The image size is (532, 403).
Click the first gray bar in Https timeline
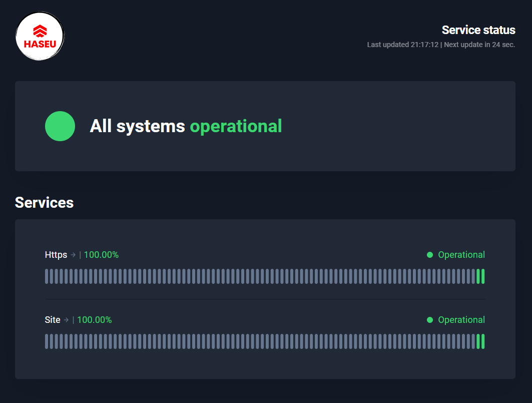[47, 276]
